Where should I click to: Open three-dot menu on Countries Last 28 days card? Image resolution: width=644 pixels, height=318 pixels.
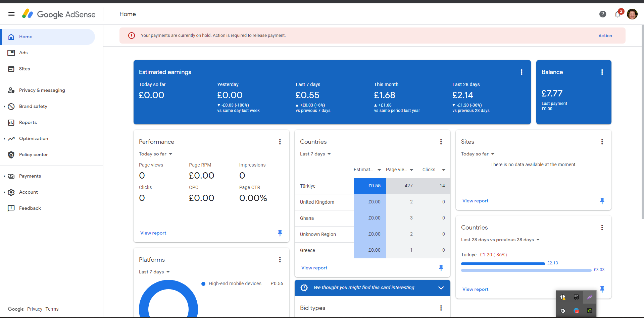pyautogui.click(x=602, y=228)
